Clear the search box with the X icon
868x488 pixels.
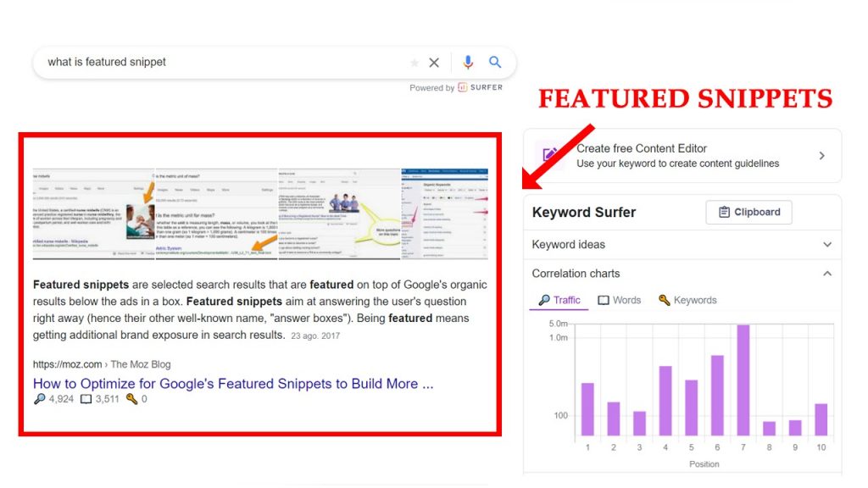434,63
